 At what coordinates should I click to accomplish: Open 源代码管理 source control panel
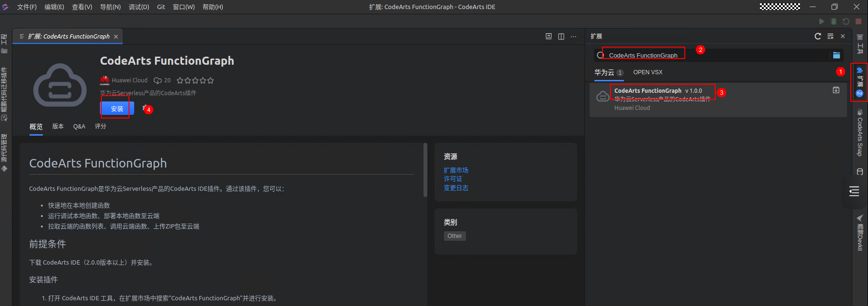4,153
